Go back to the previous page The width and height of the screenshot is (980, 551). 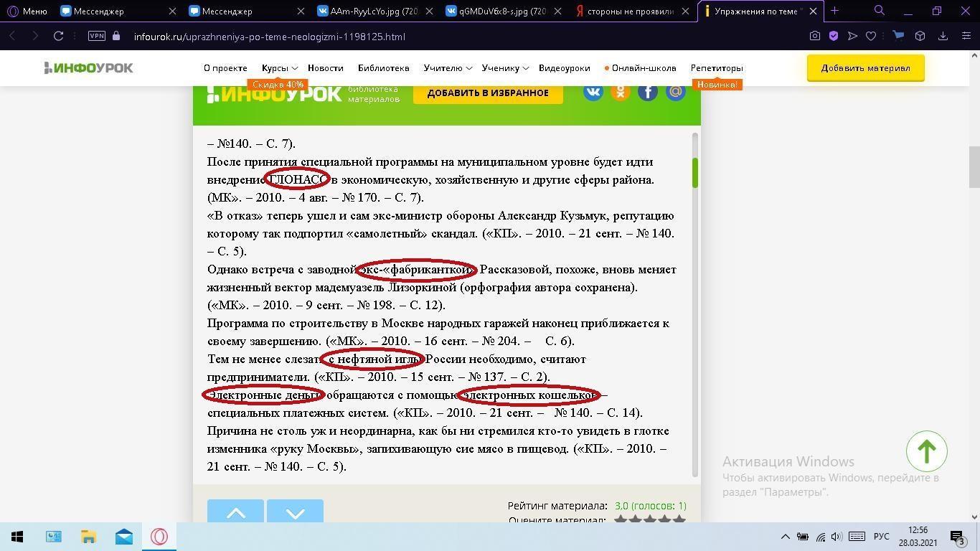tap(12, 36)
